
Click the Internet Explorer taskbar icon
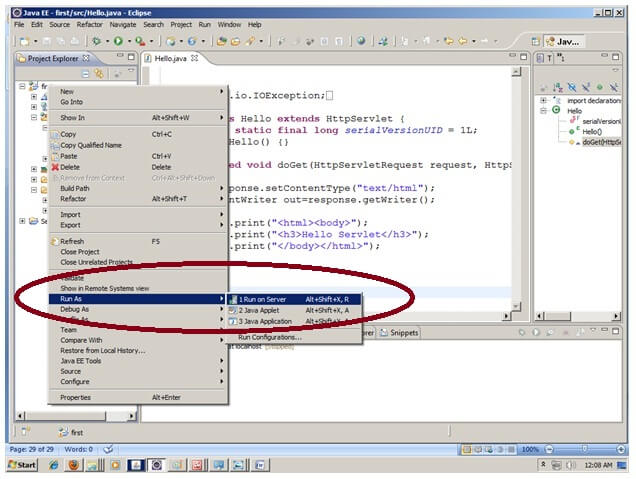click(x=54, y=464)
